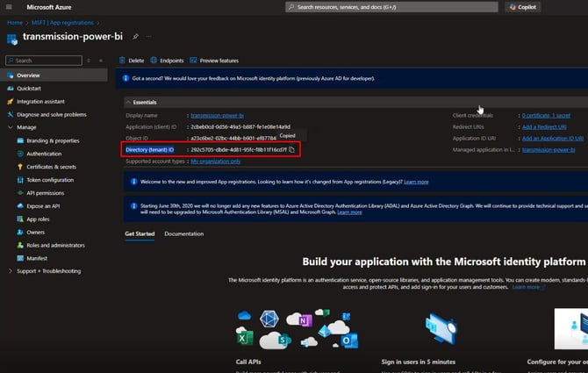Collapse the Essentials section
588x373 pixels.
tap(129, 102)
